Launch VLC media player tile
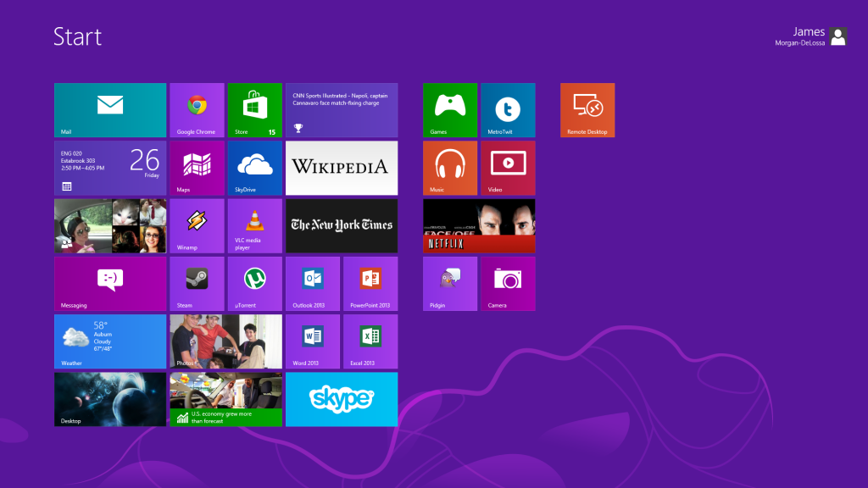The image size is (868, 488). click(254, 225)
